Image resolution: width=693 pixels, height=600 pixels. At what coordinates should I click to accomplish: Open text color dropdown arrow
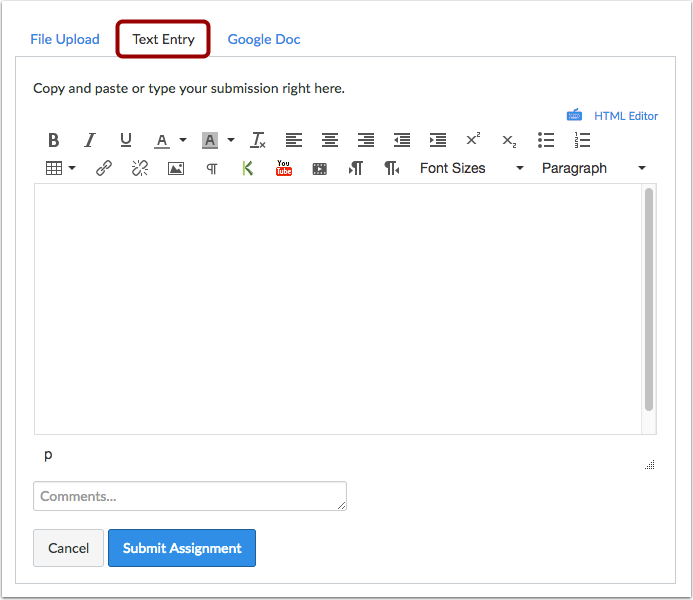point(183,141)
